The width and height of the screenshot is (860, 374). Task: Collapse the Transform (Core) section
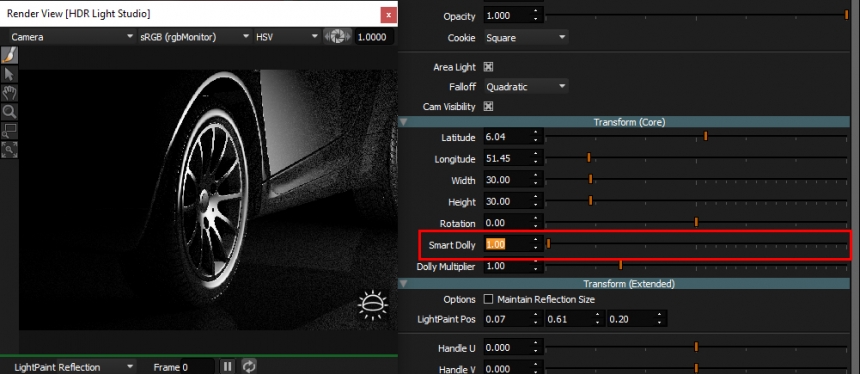[x=404, y=122]
